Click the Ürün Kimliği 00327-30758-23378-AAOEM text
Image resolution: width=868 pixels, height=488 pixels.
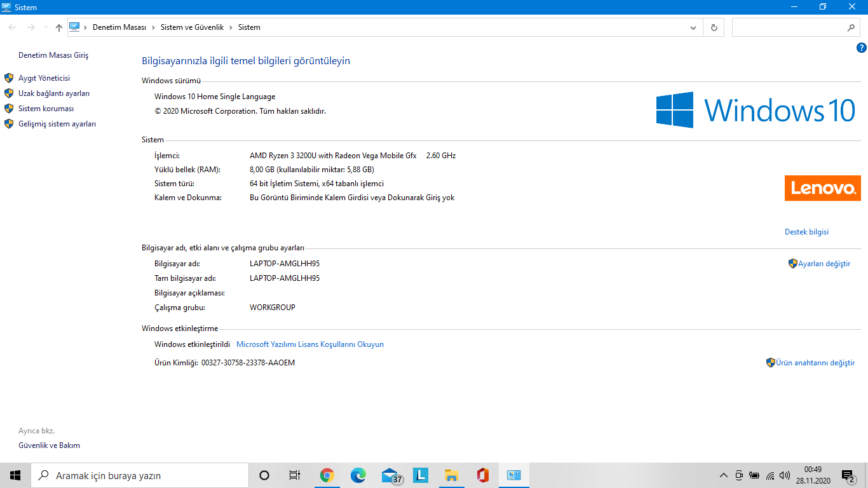click(x=225, y=363)
